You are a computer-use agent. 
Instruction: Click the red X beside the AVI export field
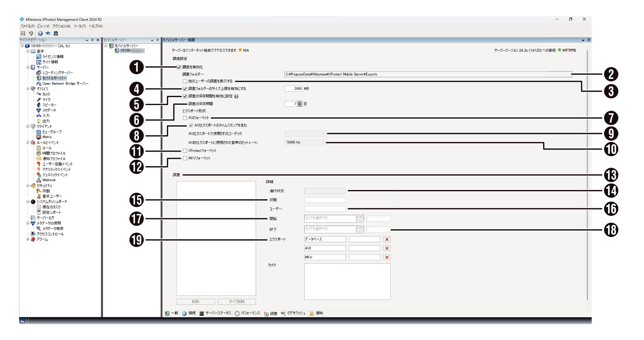point(387,248)
